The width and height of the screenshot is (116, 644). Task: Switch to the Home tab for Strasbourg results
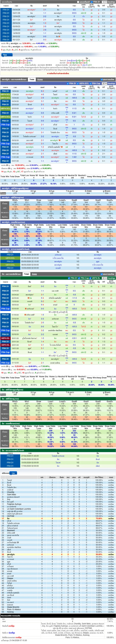point(40,80)
